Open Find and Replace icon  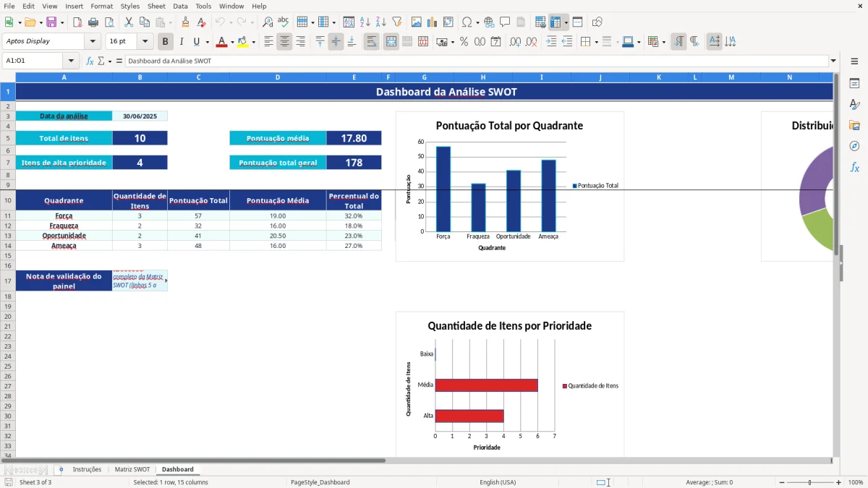click(x=268, y=22)
